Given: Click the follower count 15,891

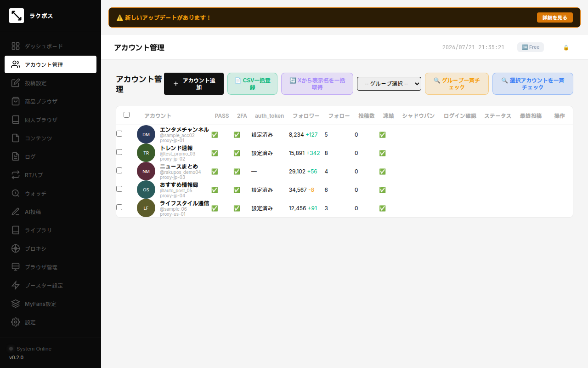Looking at the screenshot, I should coord(297,153).
